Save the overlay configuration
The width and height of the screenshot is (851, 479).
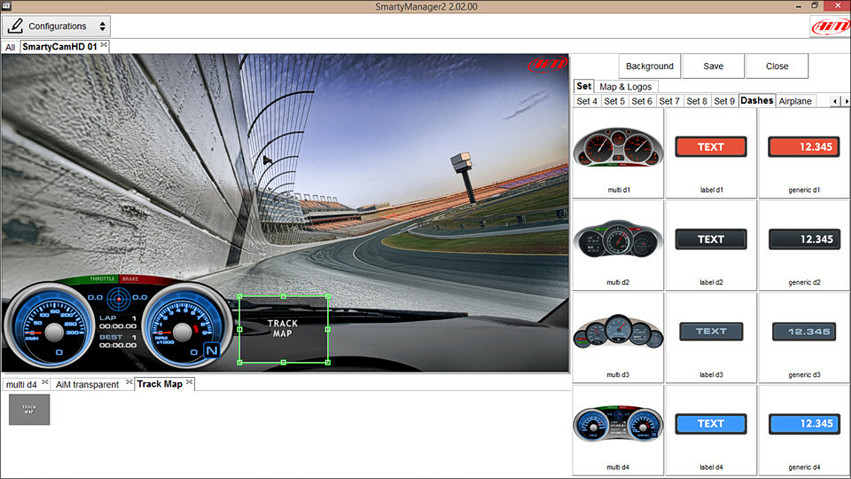(x=713, y=66)
